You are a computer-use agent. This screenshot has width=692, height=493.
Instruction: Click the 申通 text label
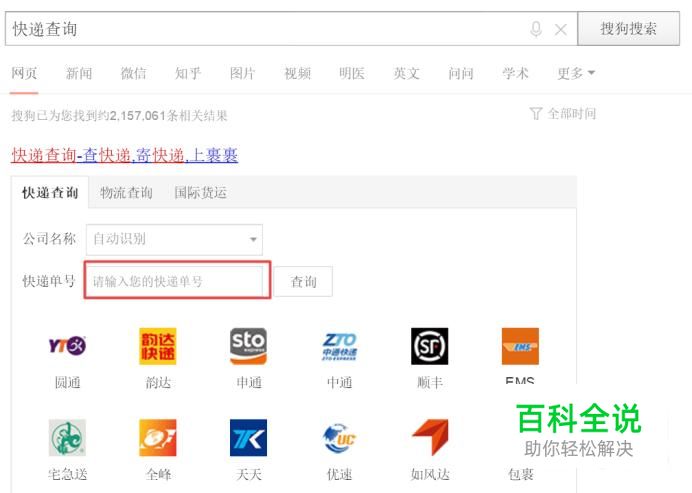pos(249,383)
